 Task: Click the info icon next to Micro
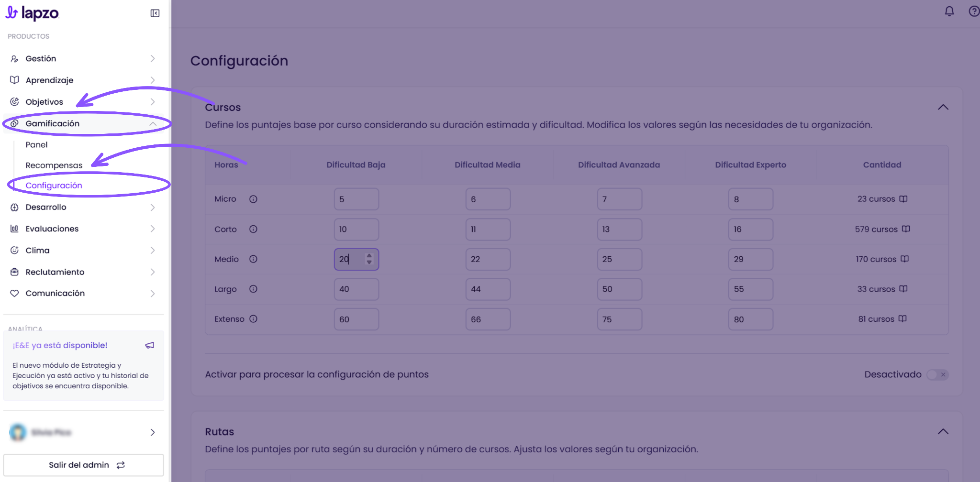(253, 199)
